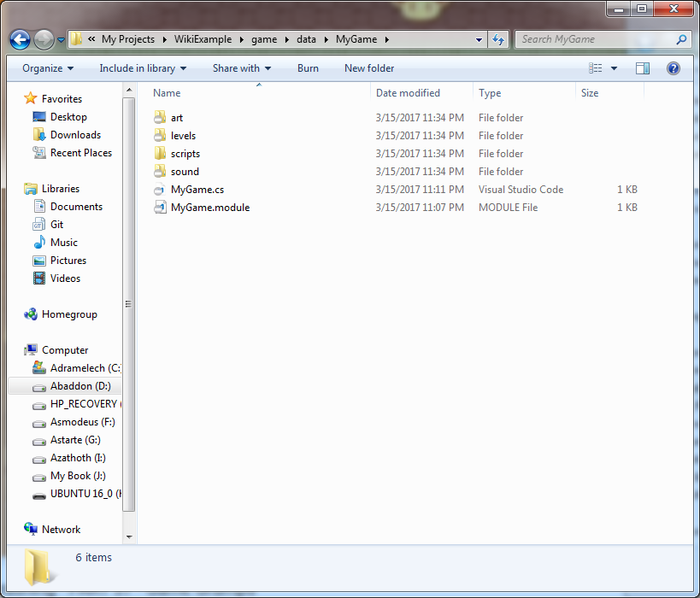Select the MyGame.cs file icon
Screen dimensions: 700x598
coord(160,190)
